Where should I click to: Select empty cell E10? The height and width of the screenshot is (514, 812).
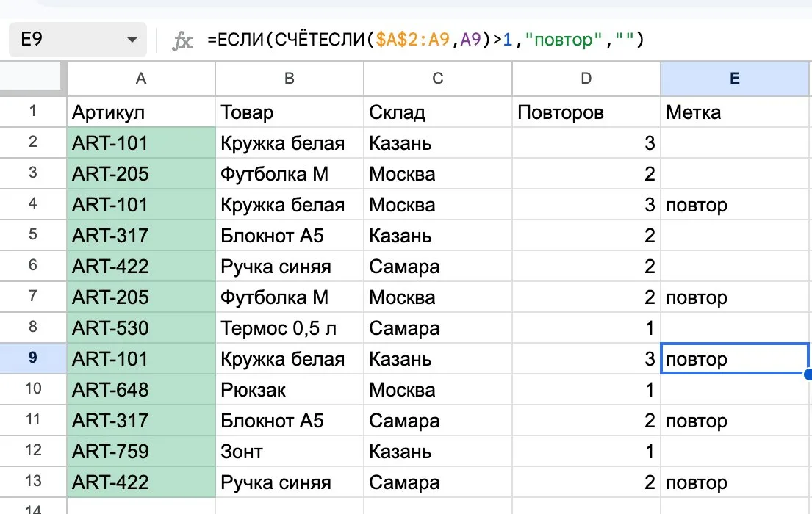pos(735,388)
